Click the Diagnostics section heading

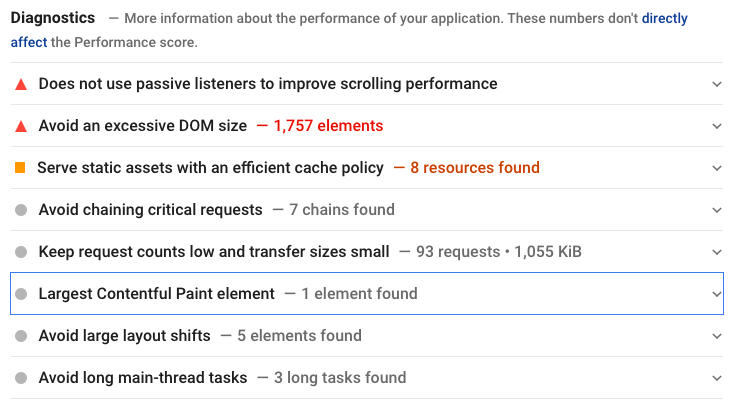[x=53, y=18]
